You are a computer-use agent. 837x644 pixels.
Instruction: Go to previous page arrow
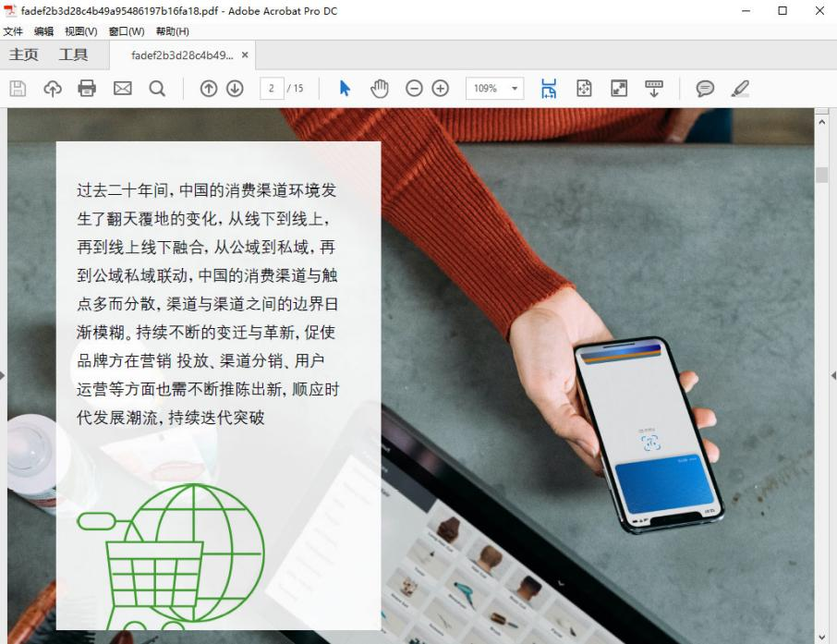209,89
